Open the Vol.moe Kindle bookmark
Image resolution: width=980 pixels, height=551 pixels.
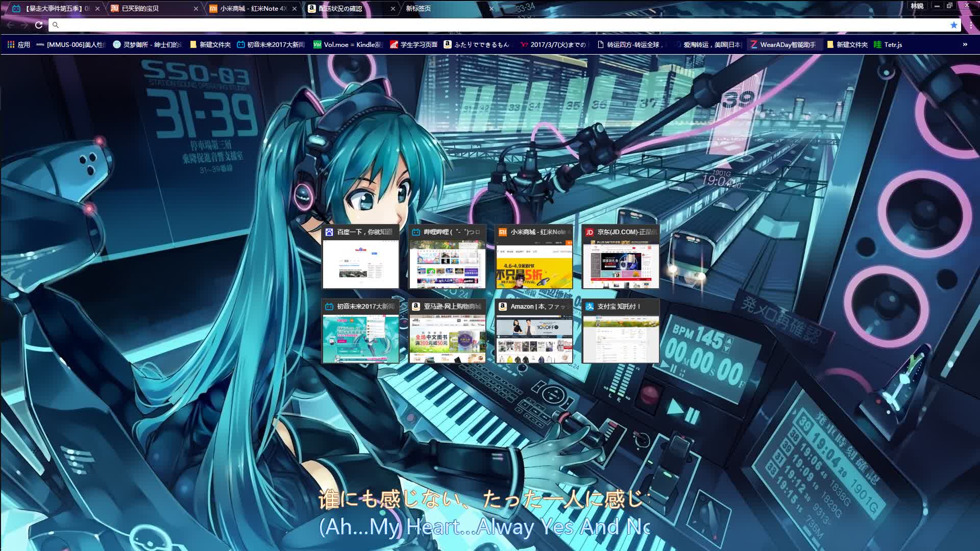(x=348, y=44)
